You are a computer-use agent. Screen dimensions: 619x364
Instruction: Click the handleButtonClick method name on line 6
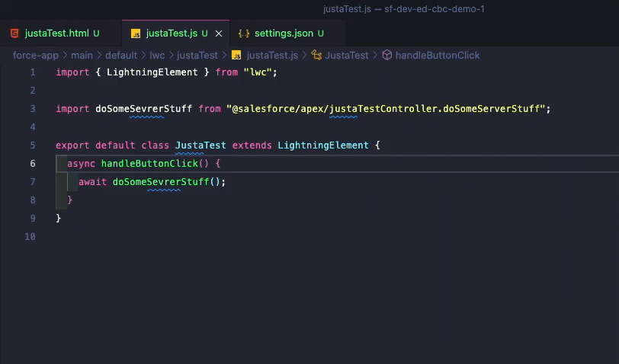tap(149, 164)
